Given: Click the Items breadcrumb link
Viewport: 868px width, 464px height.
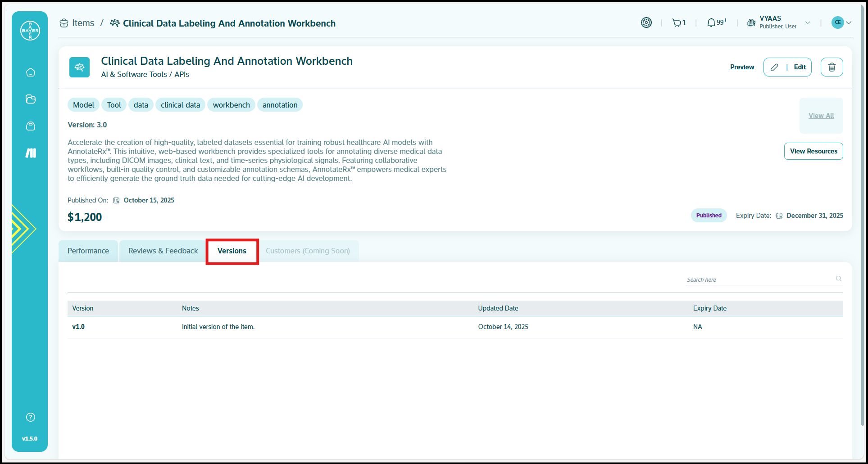Looking at the screenshot, I should point(83,23).
